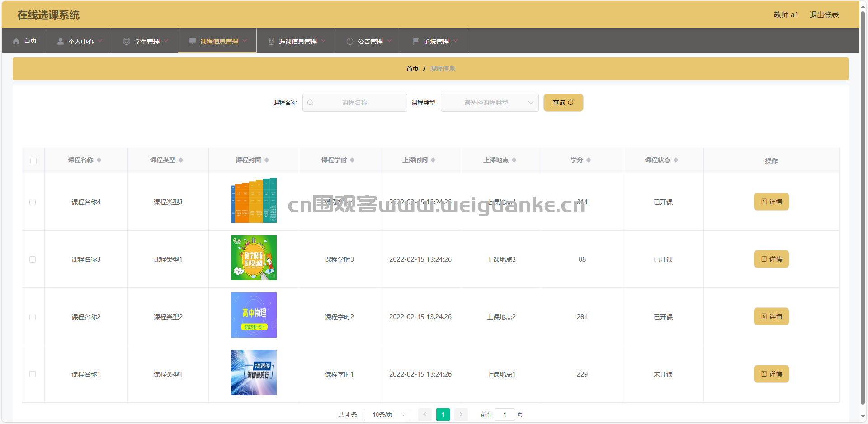
Task: Click the 学生管理 circle icon
Action: click(x=127, y=41)
